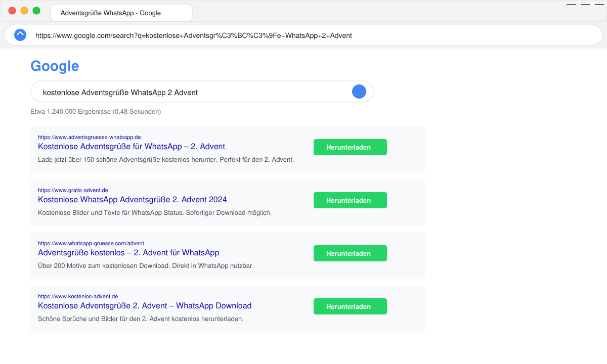The width and height of the screenshot is (607, 364).
Task: Click the snippet 'Schöne Sprüche und Bilder für den 2. Advent'
Action: 141,318
